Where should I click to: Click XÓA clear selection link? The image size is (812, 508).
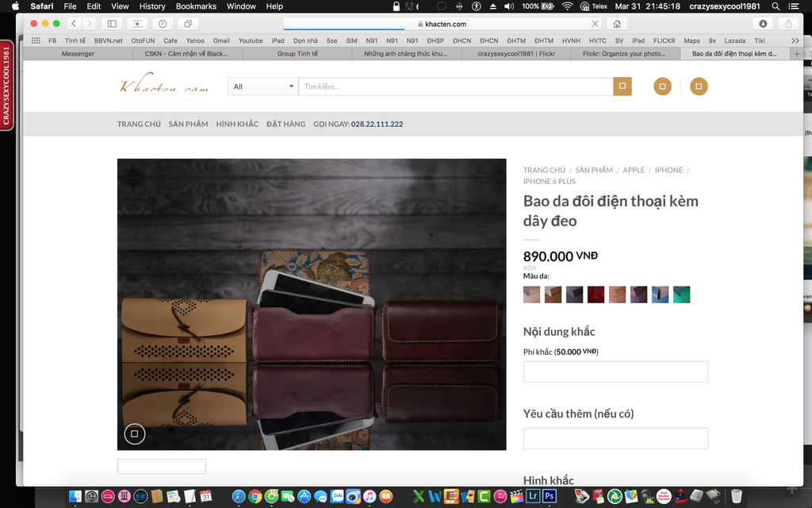point(529,268)
